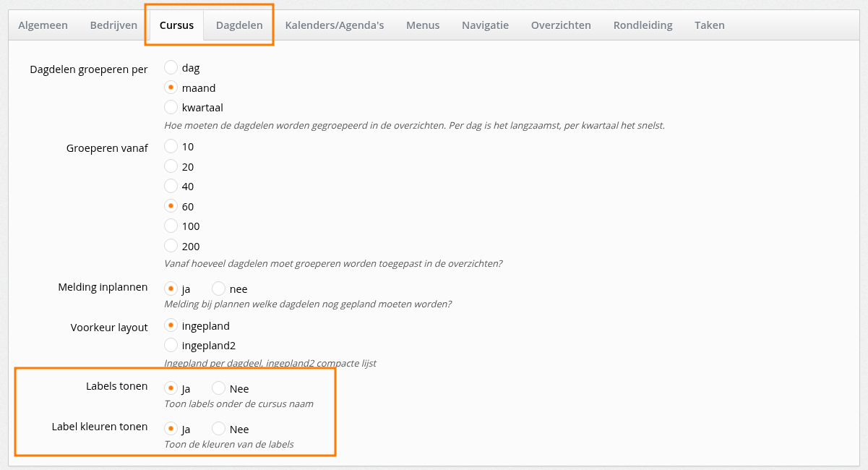Choose 200 for Groeperen vanaf
Viewport: 868px width, 470px height.
[x=171, y=247]
